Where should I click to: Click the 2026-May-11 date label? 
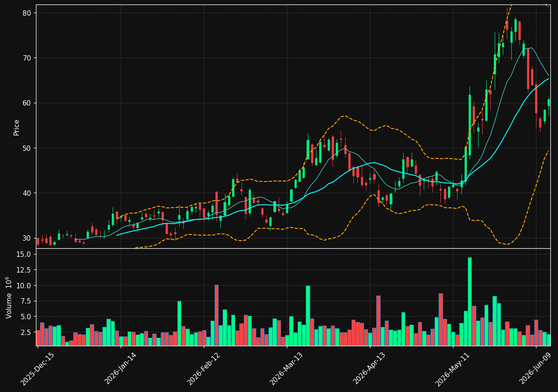click(453, 369)
